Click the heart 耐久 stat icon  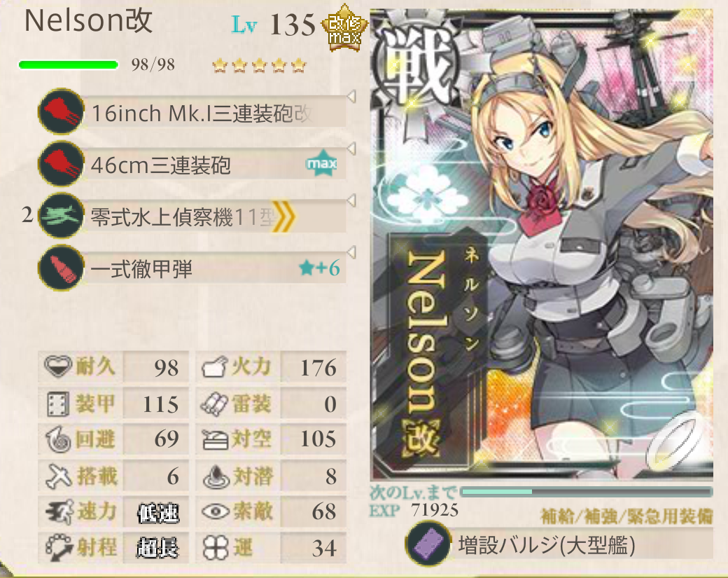[x=57, y=366]
